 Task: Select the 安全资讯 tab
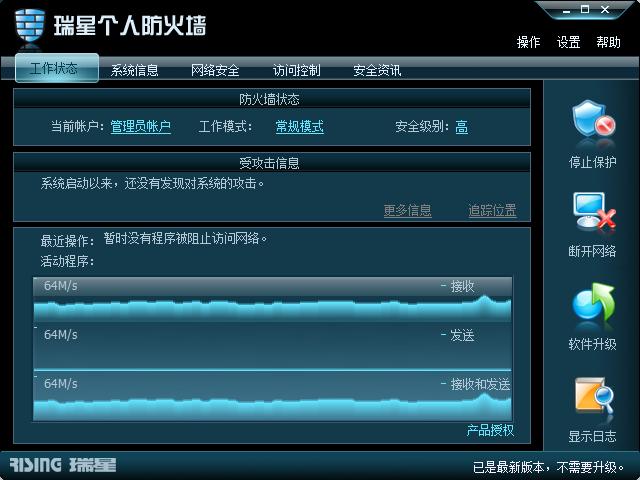tap(377, 70)
